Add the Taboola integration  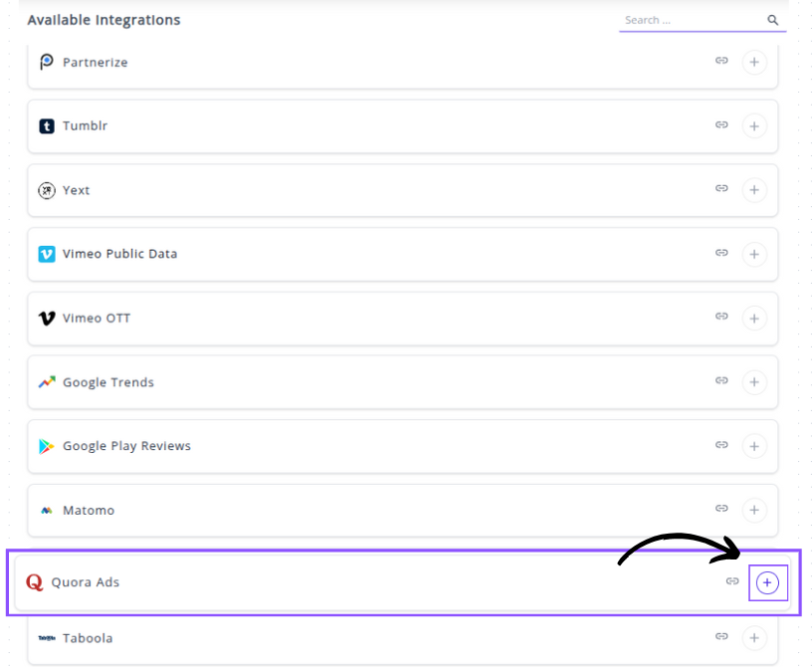(754, 638)
